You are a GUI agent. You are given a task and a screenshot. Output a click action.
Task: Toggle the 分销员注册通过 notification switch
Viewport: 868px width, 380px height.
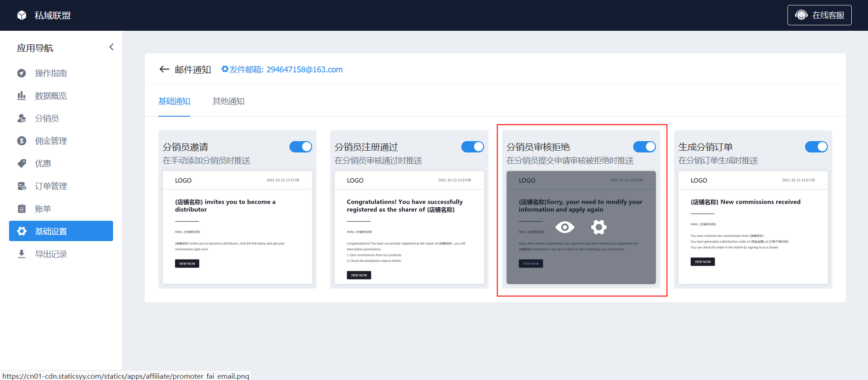coord(473,147)
